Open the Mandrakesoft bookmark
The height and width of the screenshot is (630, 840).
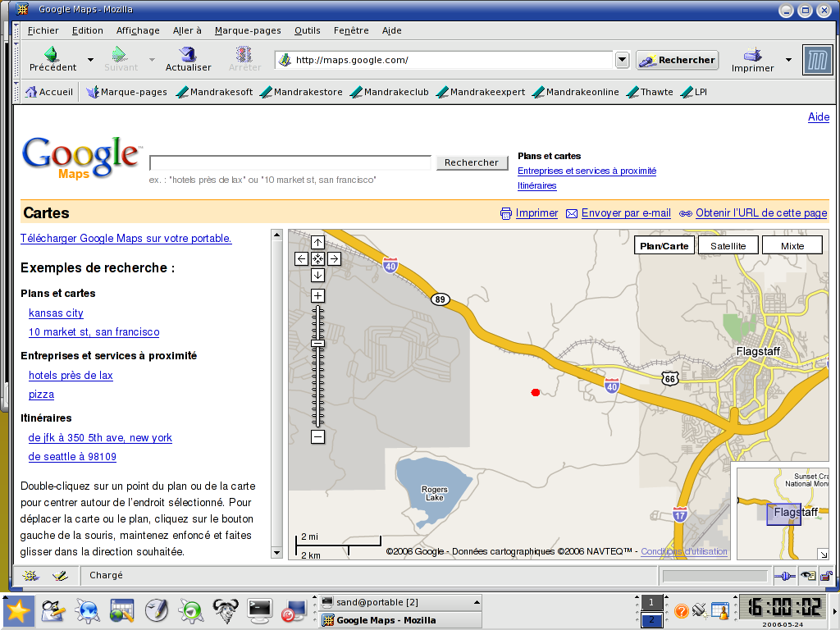click(214, 92)
